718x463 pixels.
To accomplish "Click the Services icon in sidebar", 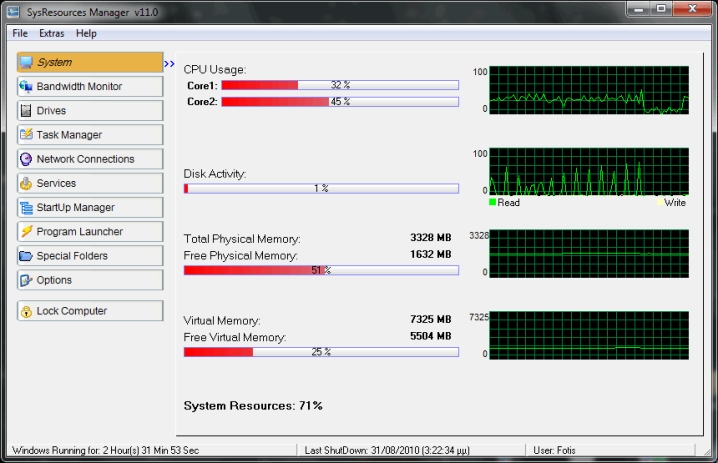I will click(x=26, y=183).
